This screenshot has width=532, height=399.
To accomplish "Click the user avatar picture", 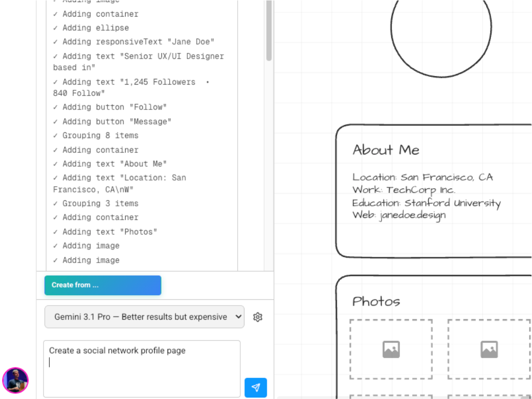I will point(15,380).
